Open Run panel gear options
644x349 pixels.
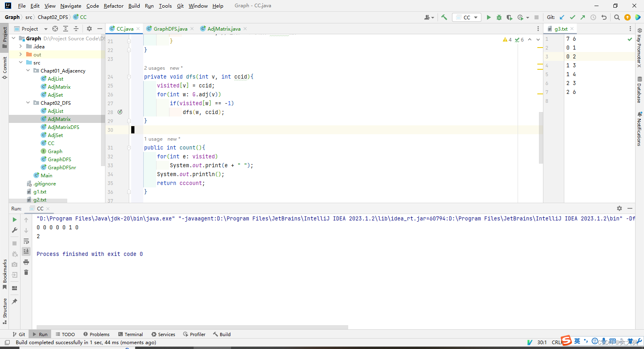[x=619, y=208]
